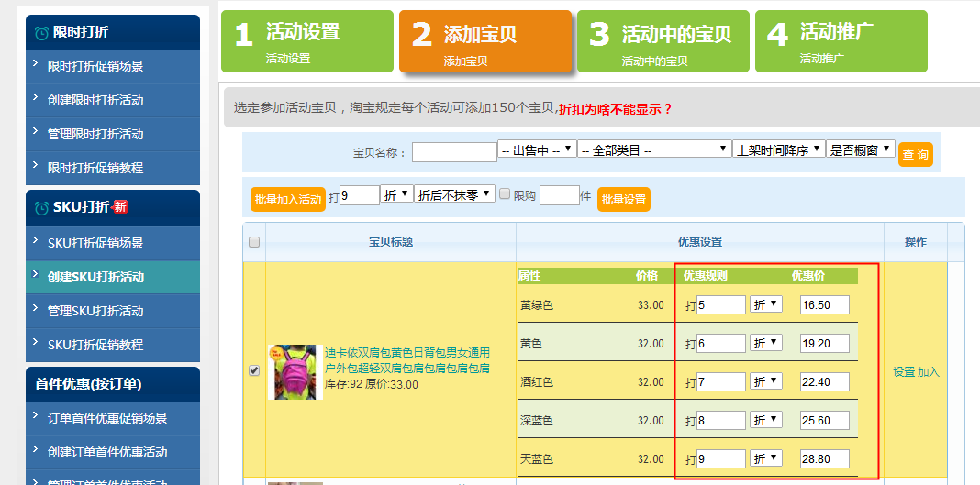This screenshot has width=980, height=485.
Task: Focus the 黄色 discount field showing 6
Action: point(721,343)
